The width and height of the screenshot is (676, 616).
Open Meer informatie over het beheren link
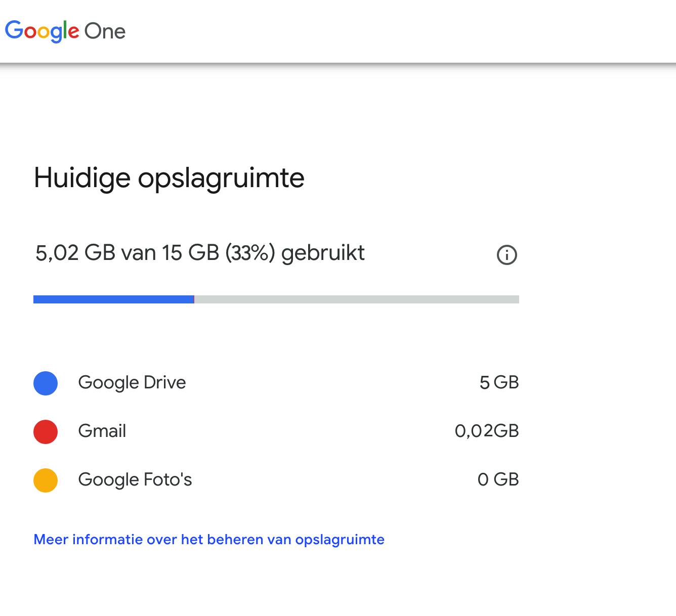(x=208, y=540)
